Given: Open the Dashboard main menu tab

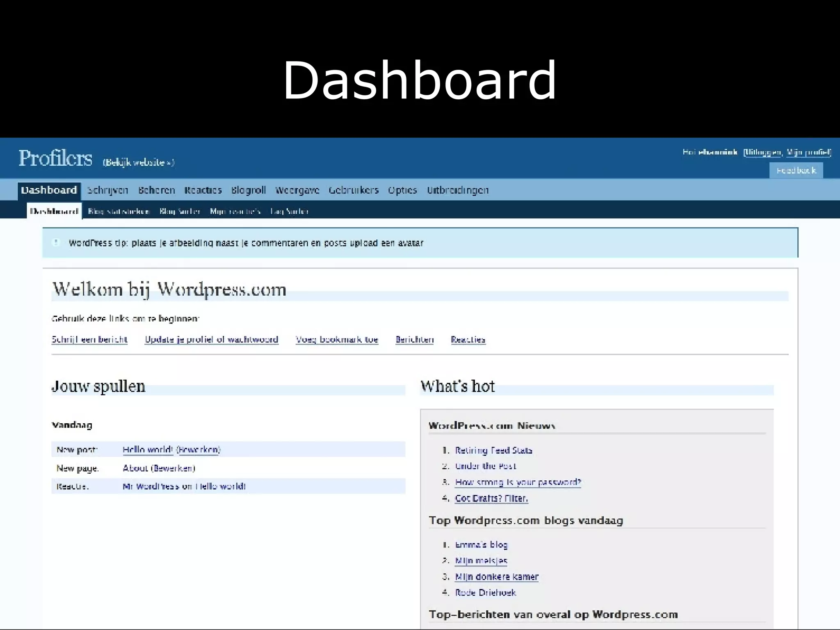Looking at the screenshot, I should 49,190.
